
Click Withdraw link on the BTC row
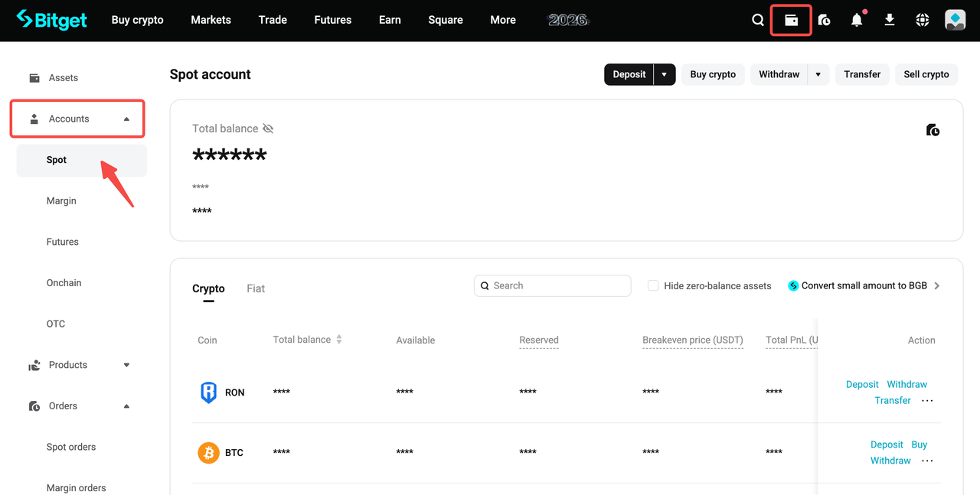click(x=890, y=460)
